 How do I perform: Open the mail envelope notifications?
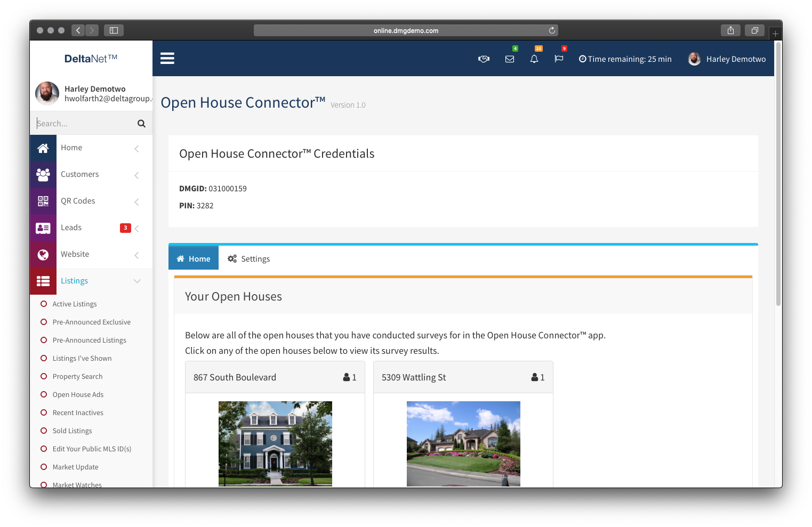510,59
